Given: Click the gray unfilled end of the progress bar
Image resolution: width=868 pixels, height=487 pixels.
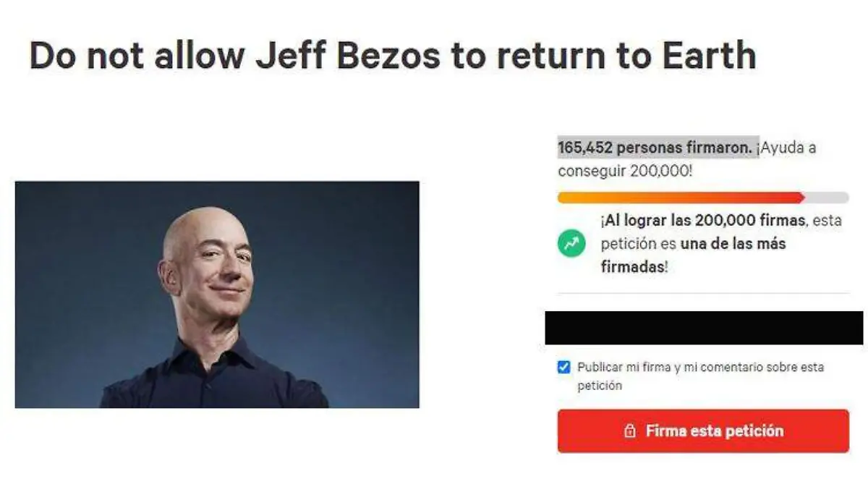Looking at the screenshot, I should click(827, 198).
